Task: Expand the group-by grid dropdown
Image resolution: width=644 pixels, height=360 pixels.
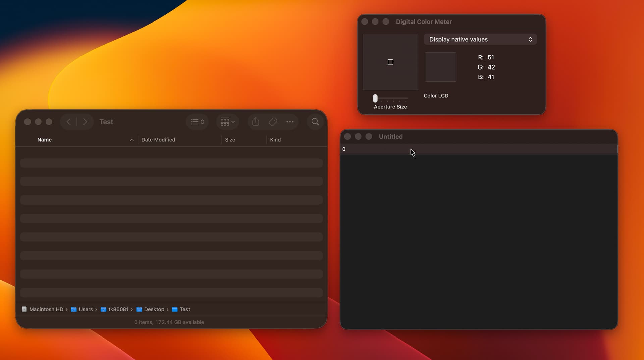Action: (x=228, y=122)
